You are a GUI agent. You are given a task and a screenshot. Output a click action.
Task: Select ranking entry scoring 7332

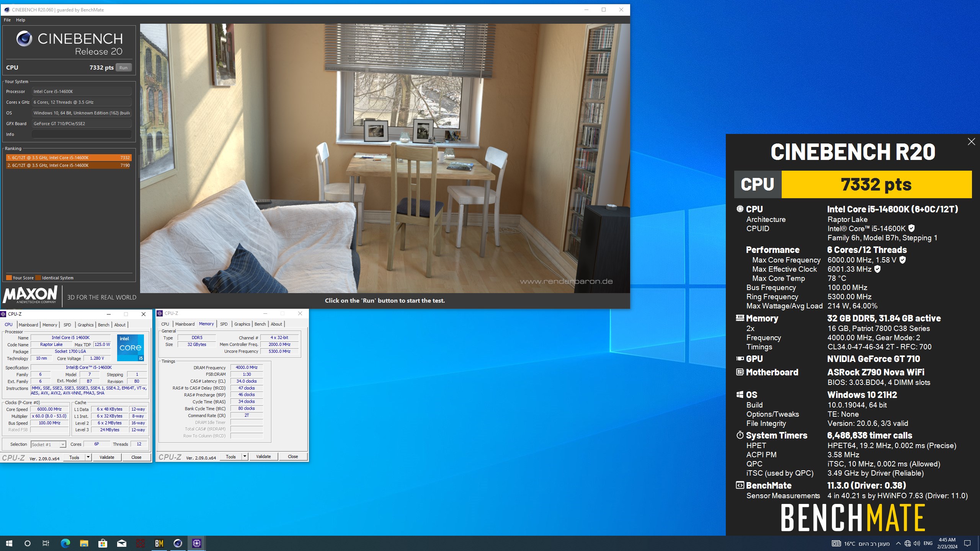[69, 158]
